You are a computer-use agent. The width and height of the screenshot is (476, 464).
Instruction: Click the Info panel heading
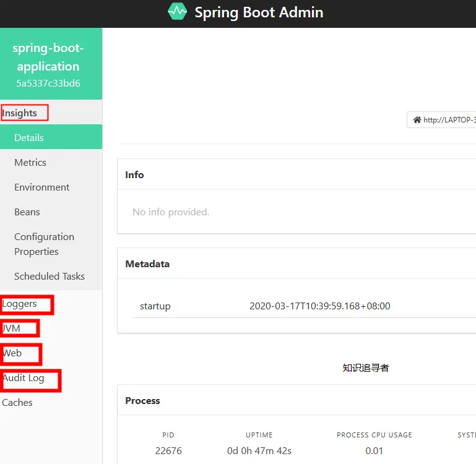[134, 175]
